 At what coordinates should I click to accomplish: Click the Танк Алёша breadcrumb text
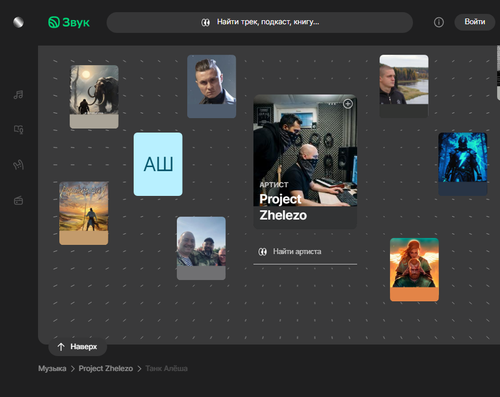tap(166, 368)
